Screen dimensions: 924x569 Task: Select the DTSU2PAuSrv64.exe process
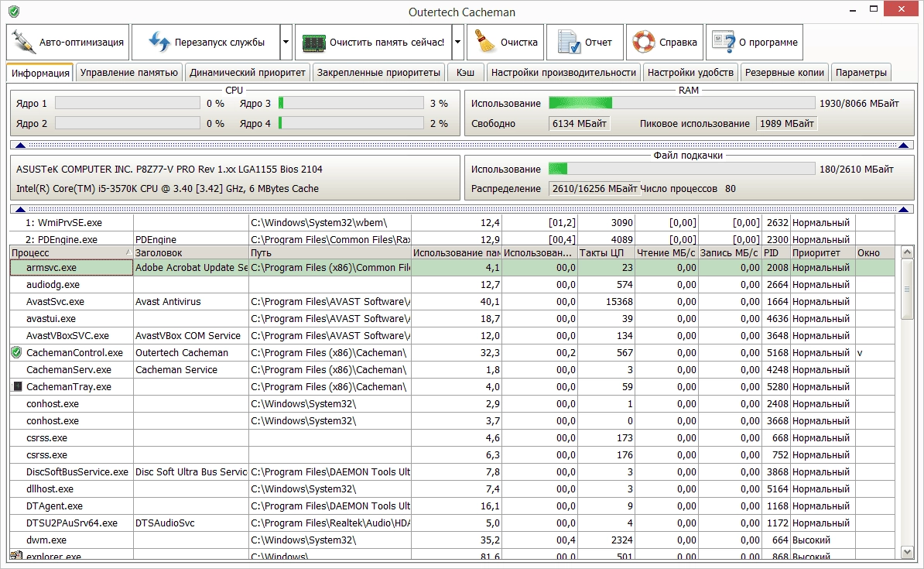(x=452, y=523)
